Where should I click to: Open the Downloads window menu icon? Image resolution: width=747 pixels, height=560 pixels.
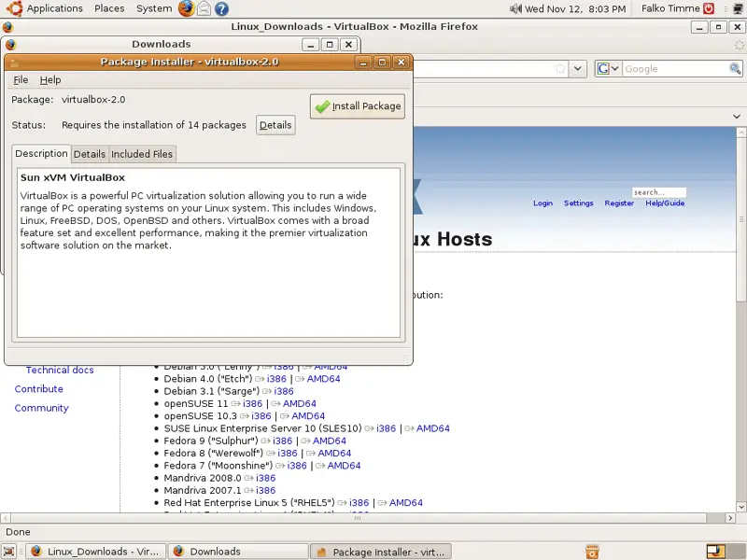point(11,44)
